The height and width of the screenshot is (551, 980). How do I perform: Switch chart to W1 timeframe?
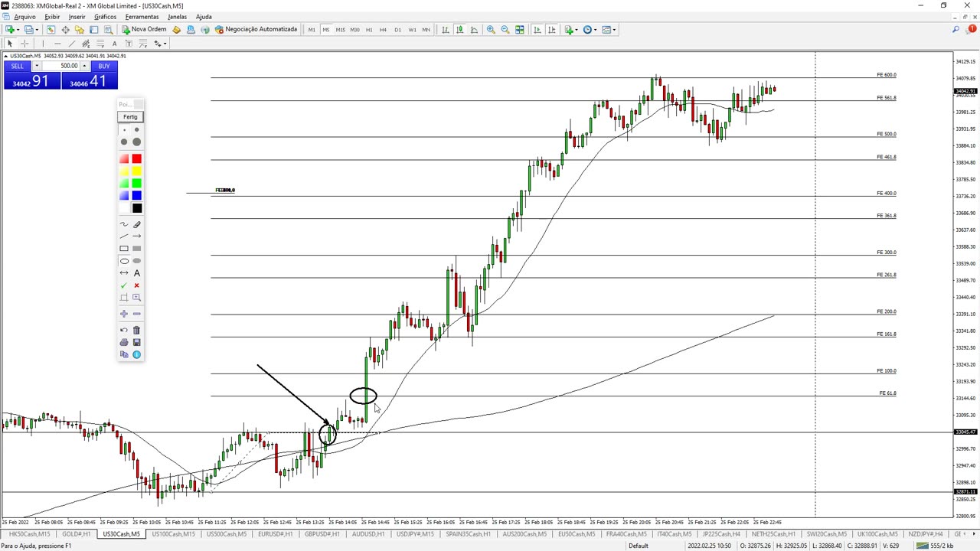click(412, 30)
